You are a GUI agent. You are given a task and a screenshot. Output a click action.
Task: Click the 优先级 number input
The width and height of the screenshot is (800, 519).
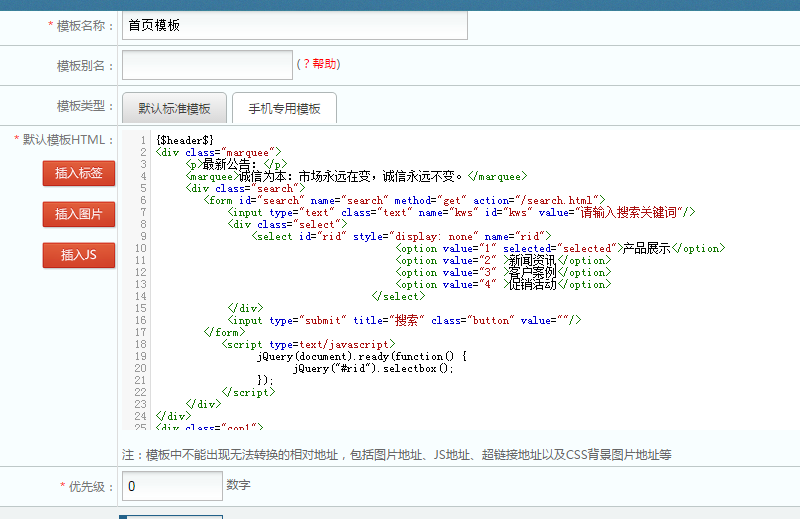coord(172,486)
